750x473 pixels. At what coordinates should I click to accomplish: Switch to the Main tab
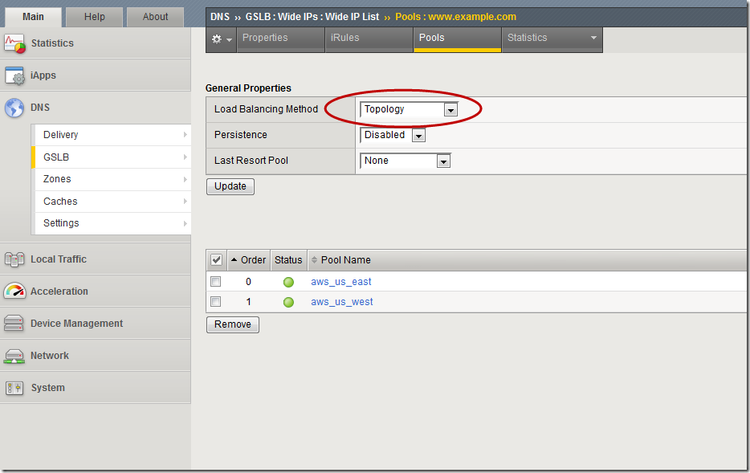(x=33, y=17)
